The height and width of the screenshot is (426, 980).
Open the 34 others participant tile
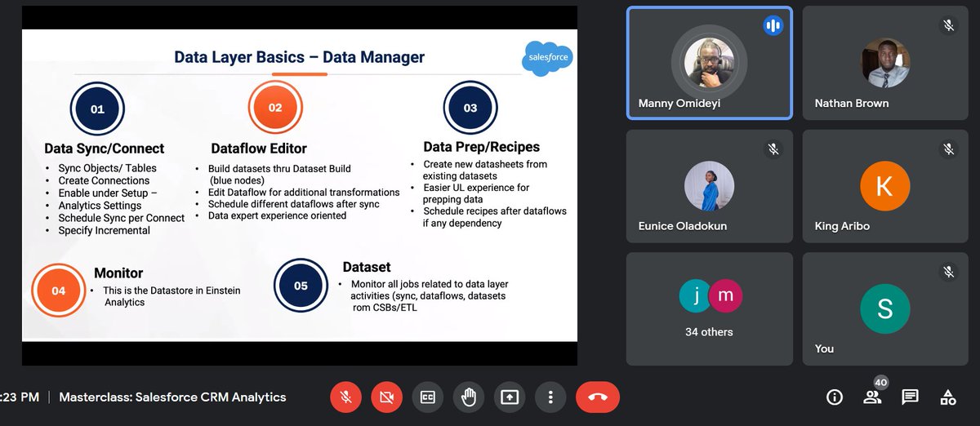point(709,308)
